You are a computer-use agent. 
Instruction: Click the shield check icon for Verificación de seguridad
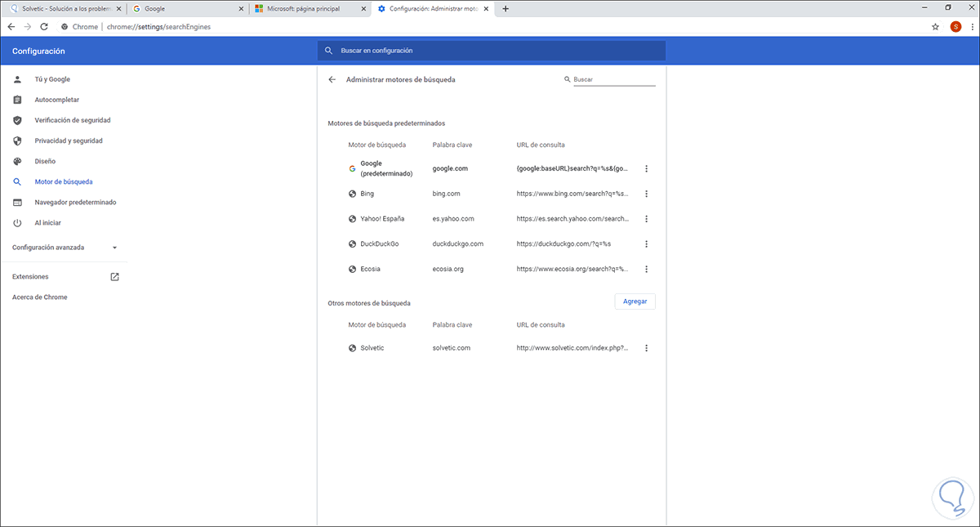pyautogui.click(x=17, y=120)
